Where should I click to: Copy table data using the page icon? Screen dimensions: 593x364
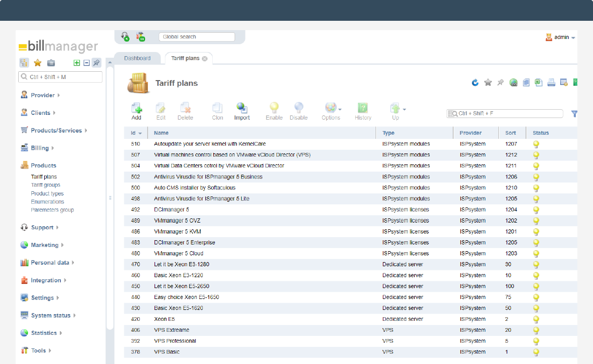coord(526,82)
